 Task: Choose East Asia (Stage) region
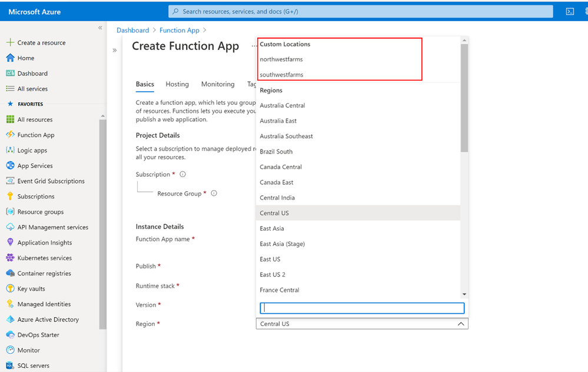(358, 244)
